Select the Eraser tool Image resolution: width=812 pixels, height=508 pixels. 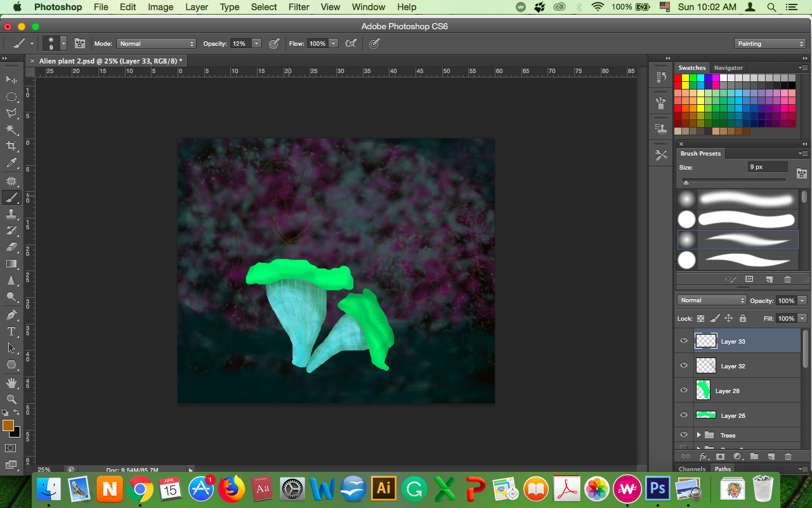[11, 247]
